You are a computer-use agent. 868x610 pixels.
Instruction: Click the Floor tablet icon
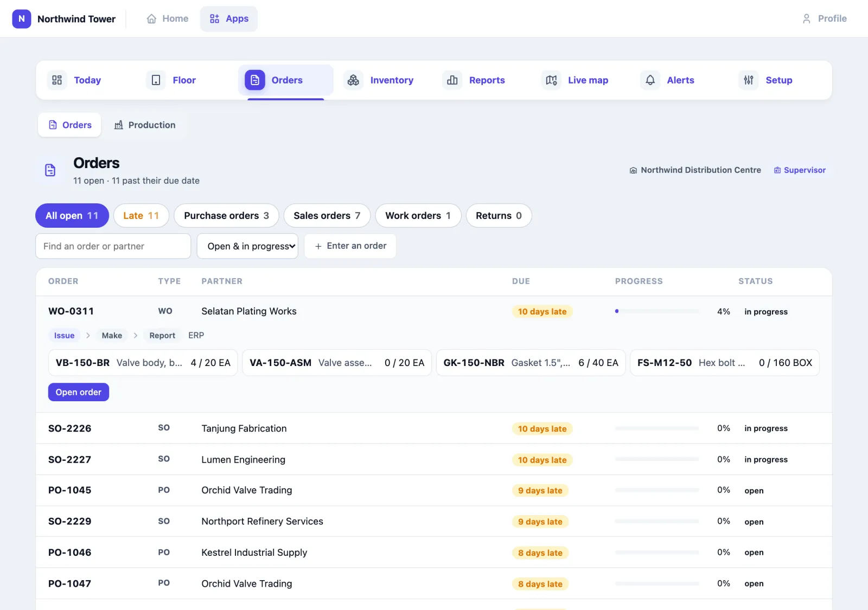tap(156, 80)
